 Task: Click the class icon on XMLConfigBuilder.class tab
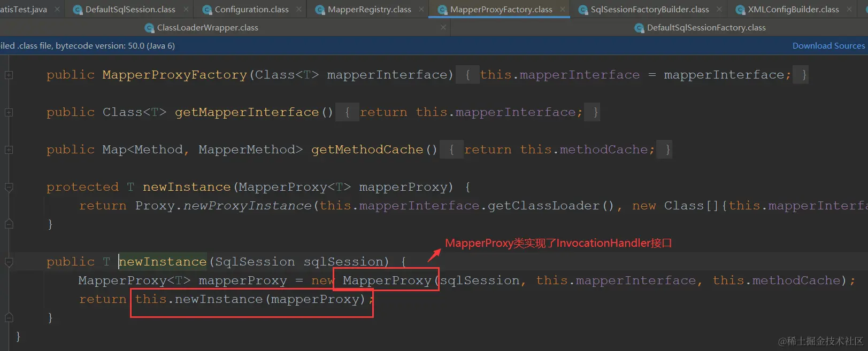point(740,10)
